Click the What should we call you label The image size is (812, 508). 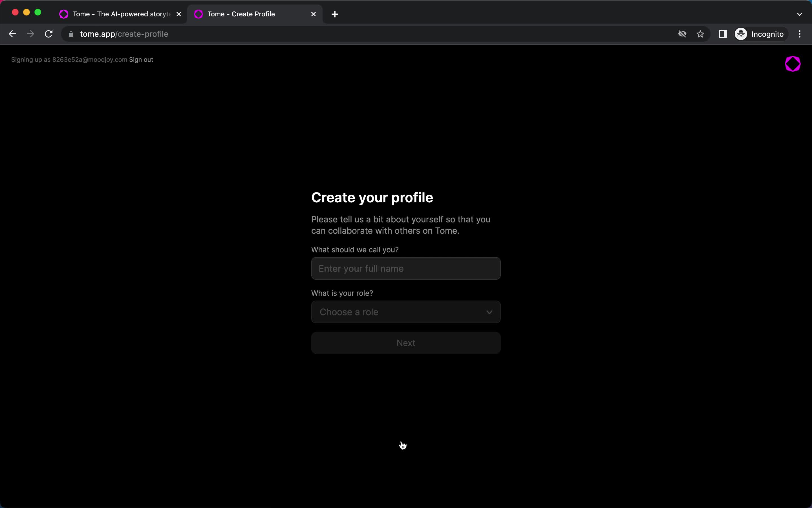355,250
